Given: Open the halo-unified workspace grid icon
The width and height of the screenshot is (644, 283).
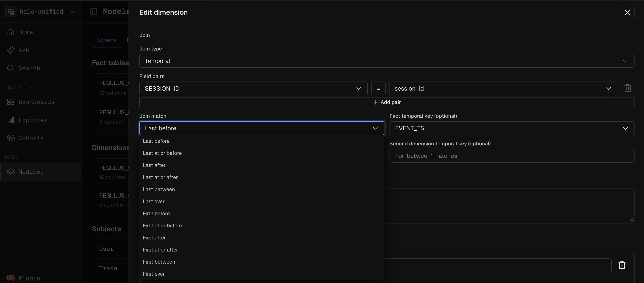Looking at the screenshot, I should pos(11,11).
